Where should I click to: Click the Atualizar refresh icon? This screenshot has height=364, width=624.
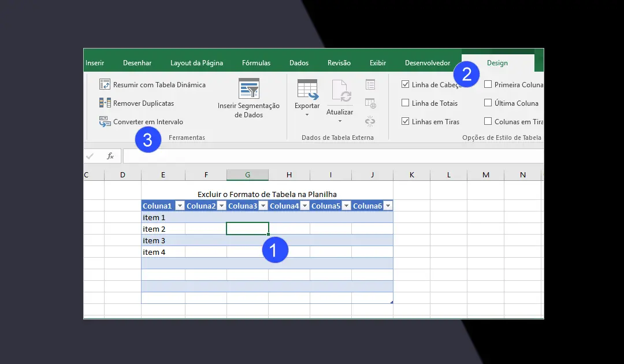pyautogui.click(x=340, y=91)
